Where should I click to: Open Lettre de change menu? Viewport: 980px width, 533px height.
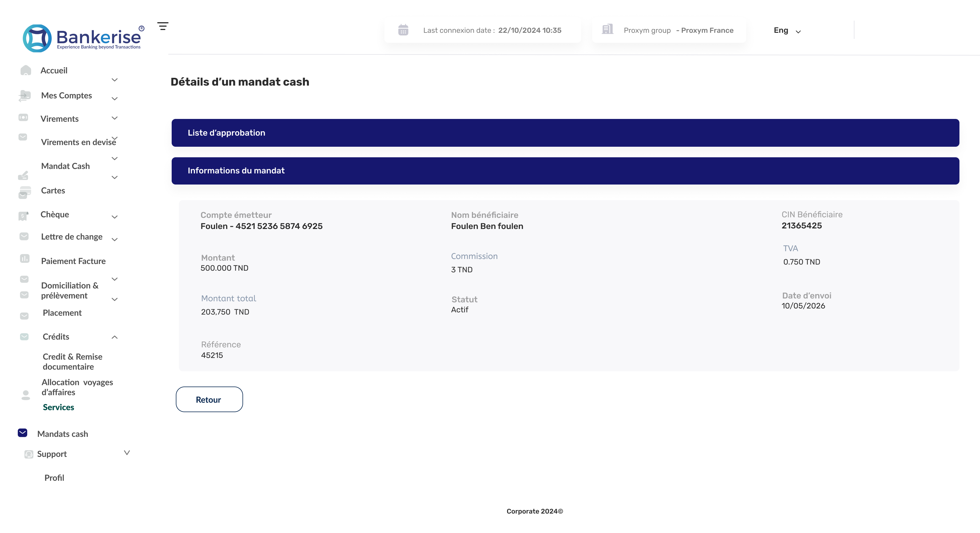pyautogui.click(x=71, y=237)
